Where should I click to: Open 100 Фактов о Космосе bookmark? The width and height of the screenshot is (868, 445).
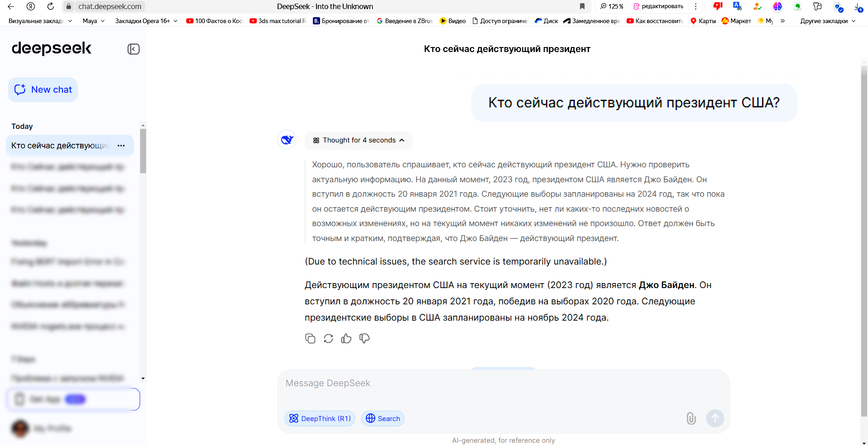pos(214,21)
